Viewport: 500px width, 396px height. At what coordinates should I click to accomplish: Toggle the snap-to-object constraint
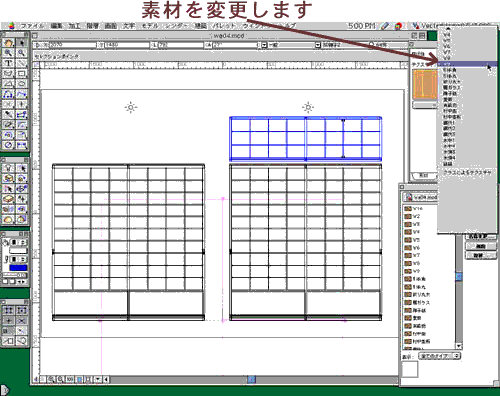[x=21, y=310]
